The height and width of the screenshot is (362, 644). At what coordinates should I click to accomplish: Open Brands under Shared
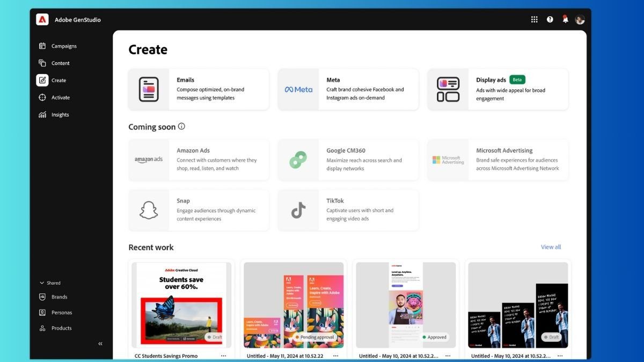coord(59,297)
